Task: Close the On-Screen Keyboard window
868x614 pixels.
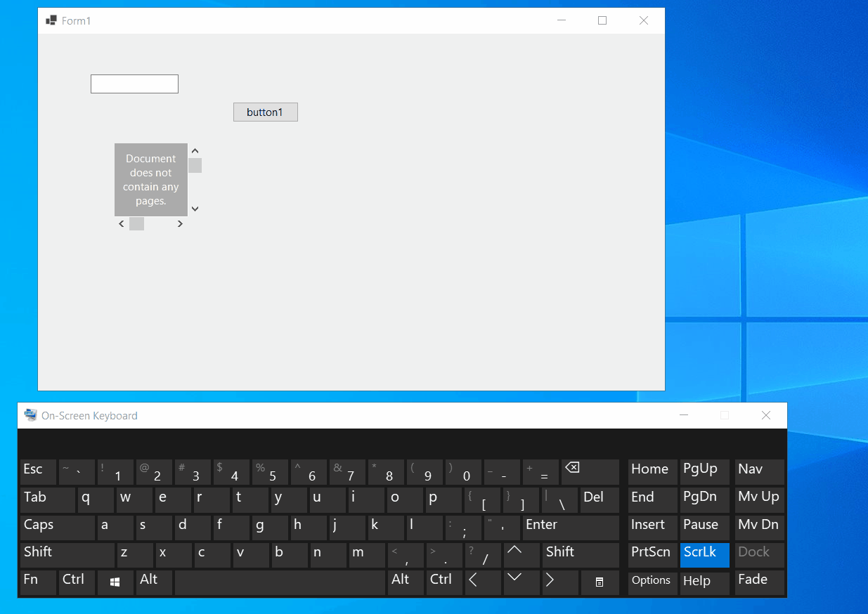Action: tap(766, 415)
